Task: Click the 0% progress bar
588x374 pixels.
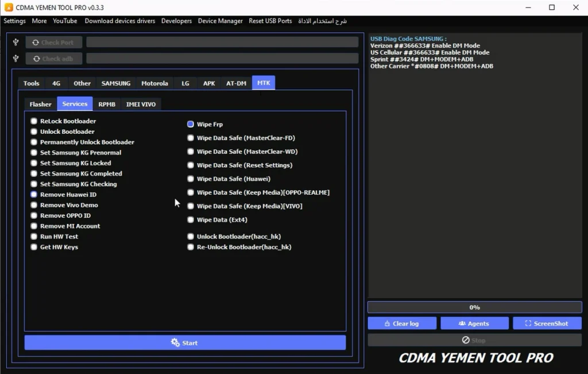Action: click(474, 307)
